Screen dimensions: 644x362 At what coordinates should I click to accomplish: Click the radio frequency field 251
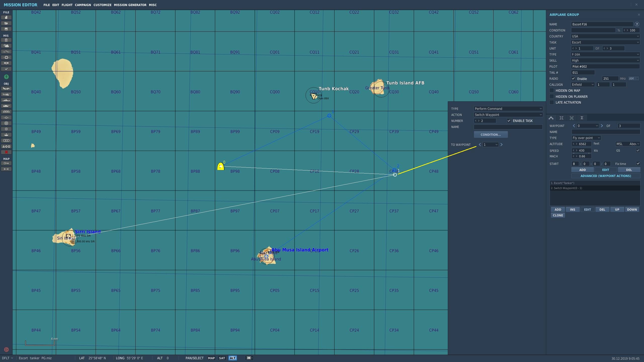610,78
